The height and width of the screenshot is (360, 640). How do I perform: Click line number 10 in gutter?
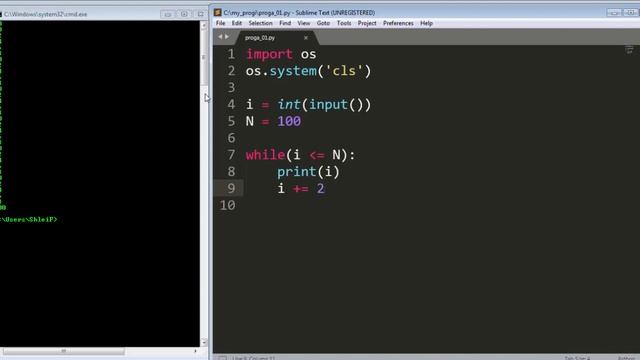(x=227, y=205)
